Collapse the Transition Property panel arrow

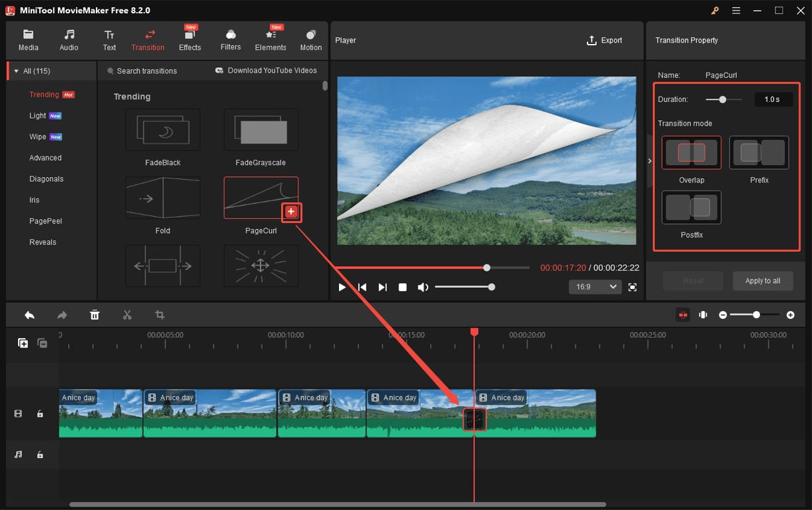click(650, 161)
